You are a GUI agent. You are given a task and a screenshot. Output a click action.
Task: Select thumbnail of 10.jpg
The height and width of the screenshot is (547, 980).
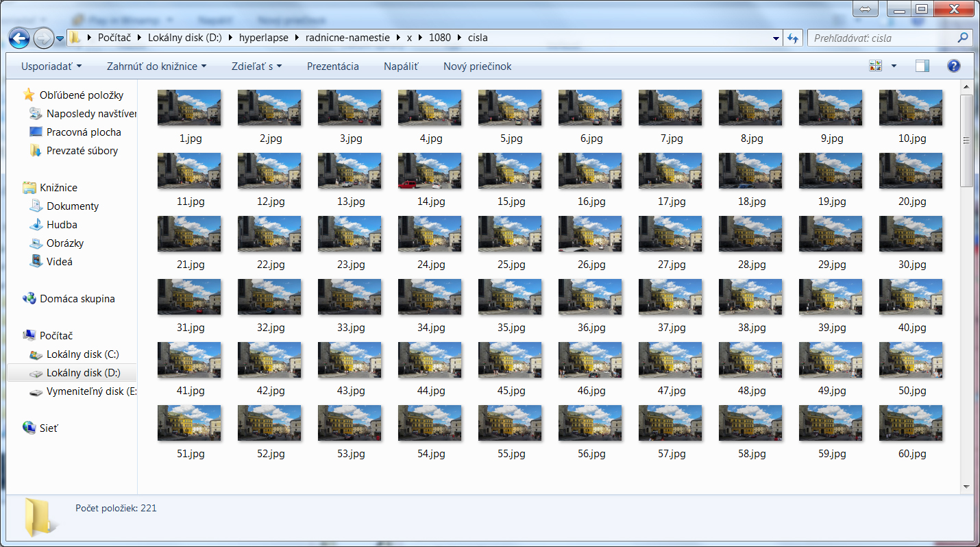click(x=911, y=108)
